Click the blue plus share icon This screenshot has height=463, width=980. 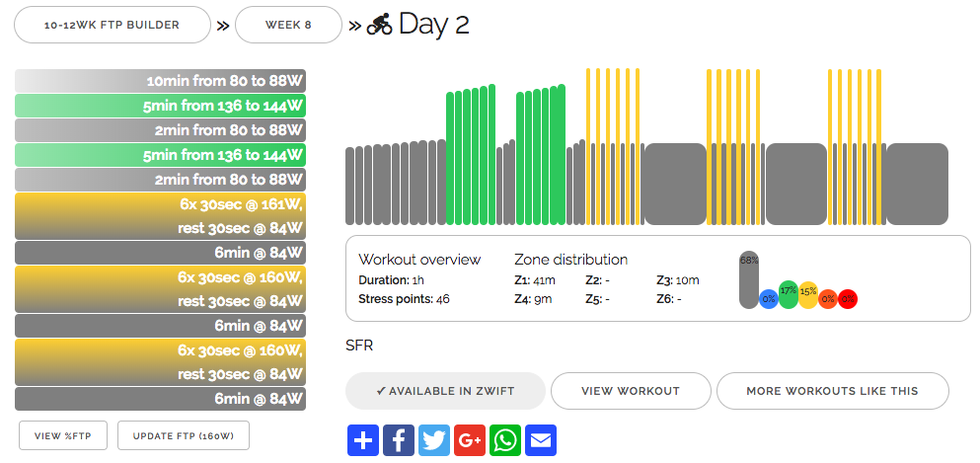pyautogui.click(x=363, y=439)
